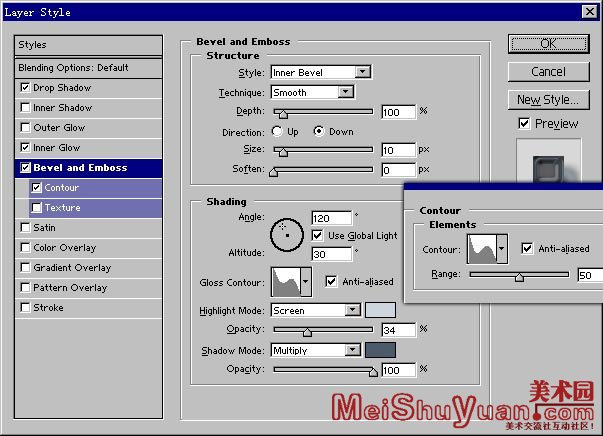Screen dimensions: 603x436
Task: Click the highlight Opacity slider handle
Action: [x=307, y=332]
